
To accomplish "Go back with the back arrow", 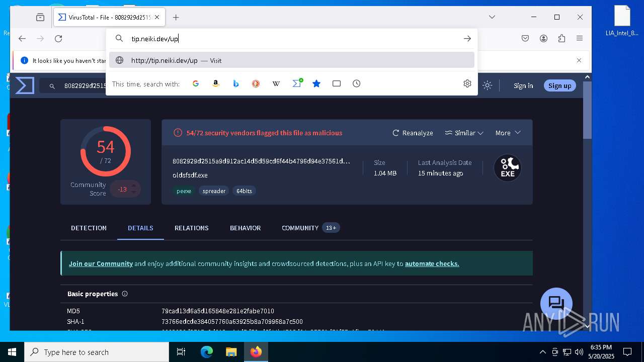I will point(22,39).
